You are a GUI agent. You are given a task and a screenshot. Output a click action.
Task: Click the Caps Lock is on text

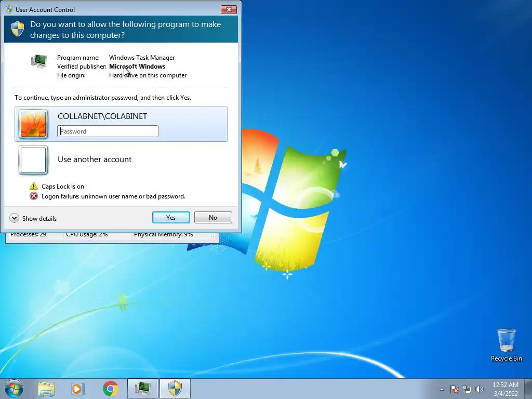point(63,187)
